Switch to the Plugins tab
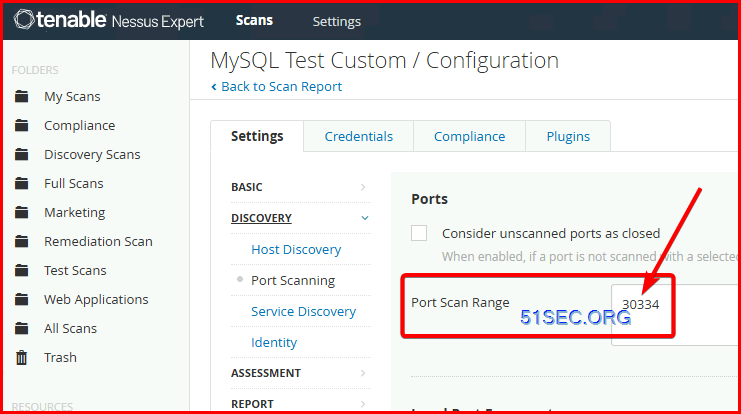This screenshot has width=741, height=414. (x=568, y=137)
